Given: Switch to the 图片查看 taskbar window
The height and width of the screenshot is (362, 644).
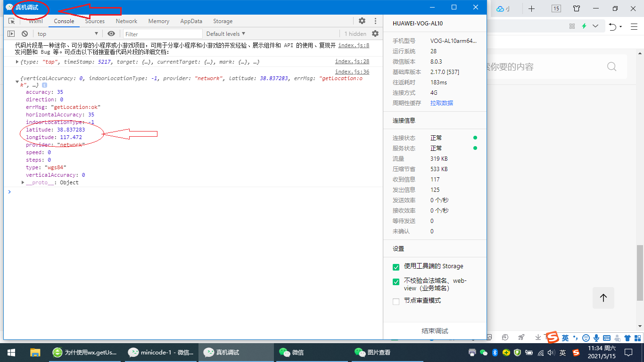Looking at the screenshot, I should [387, 352].
